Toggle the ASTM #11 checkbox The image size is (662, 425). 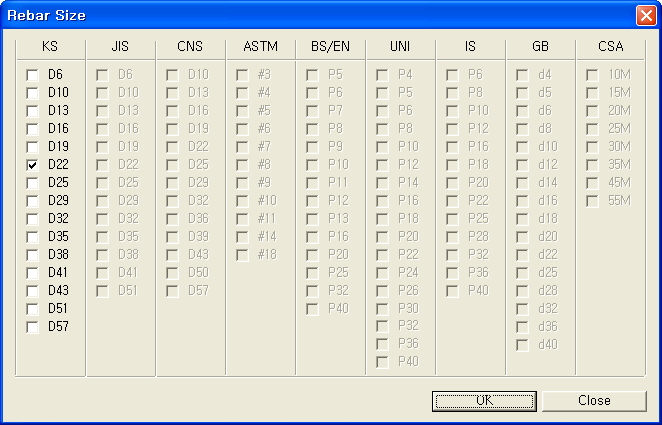(242, 219)
